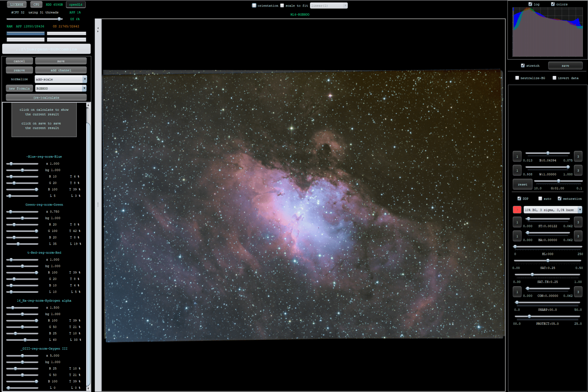The width and height of the screenshot is (588, 392).
Task: Click the Eagle Nebula image preview
Action: (x=303, y=205)
